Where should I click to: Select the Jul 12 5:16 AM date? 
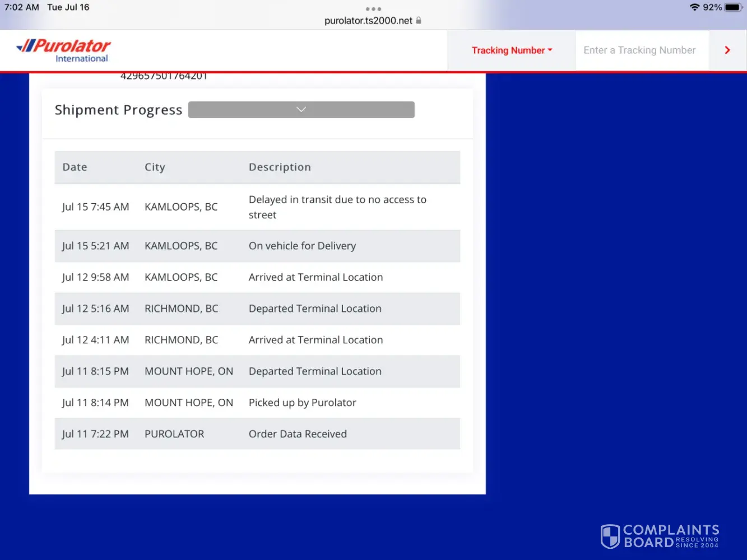coord(95,309)
